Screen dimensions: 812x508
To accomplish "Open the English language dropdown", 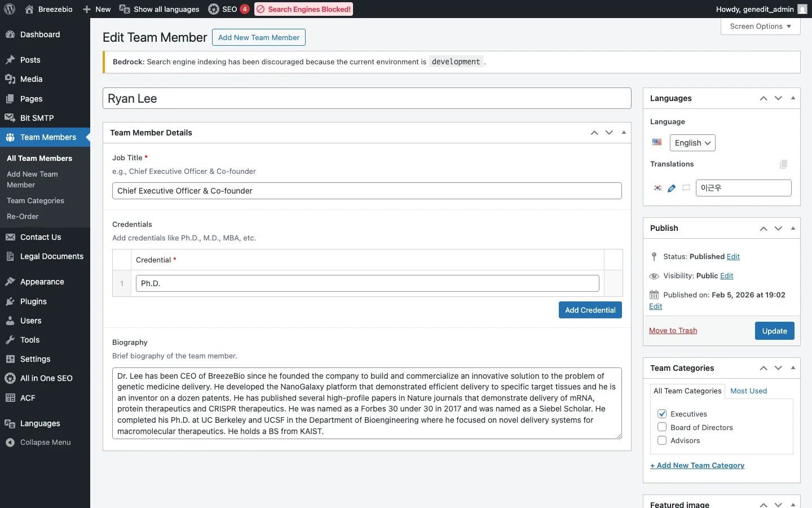I will 692,143.
